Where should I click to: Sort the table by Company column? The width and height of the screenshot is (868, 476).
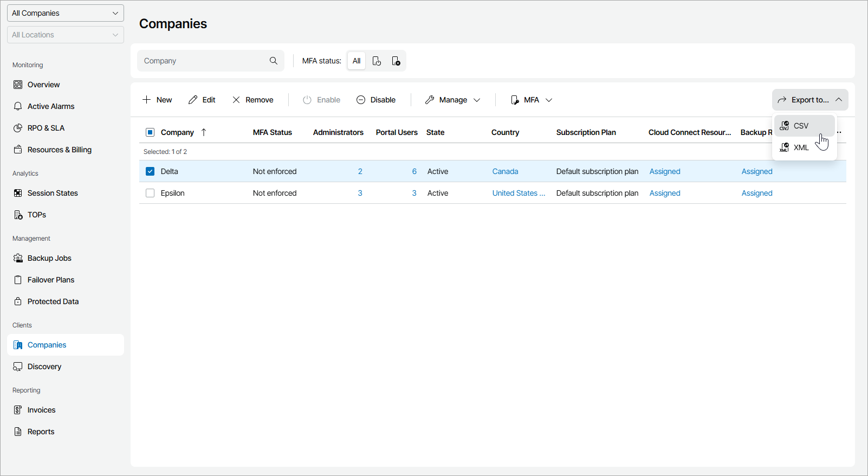[x=177, y=132]
